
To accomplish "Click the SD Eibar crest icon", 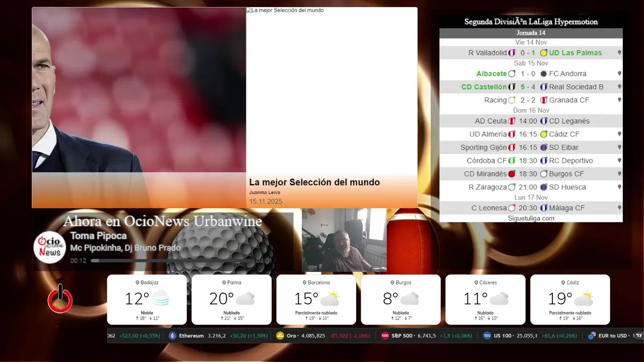I will [543, 147].
